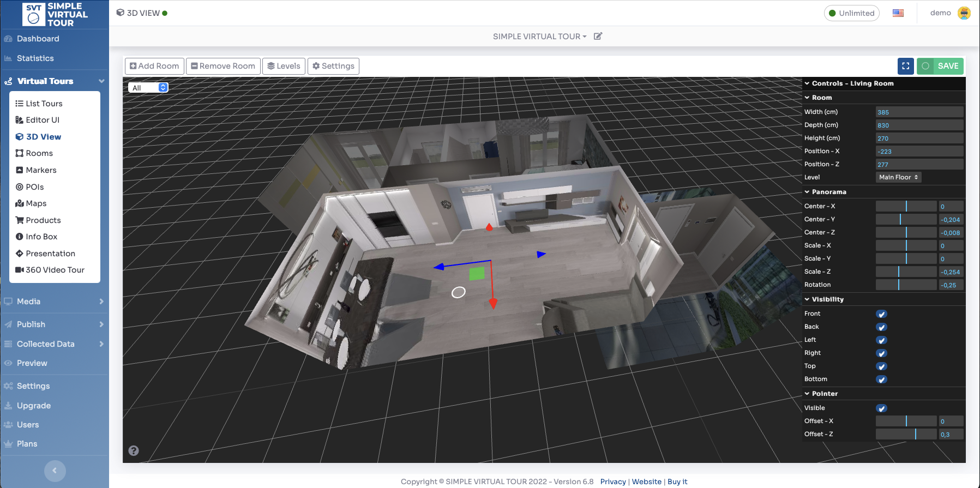Toggle the Top wall visibility checkbox
The image size is (980, 488).
coord(881,366)
